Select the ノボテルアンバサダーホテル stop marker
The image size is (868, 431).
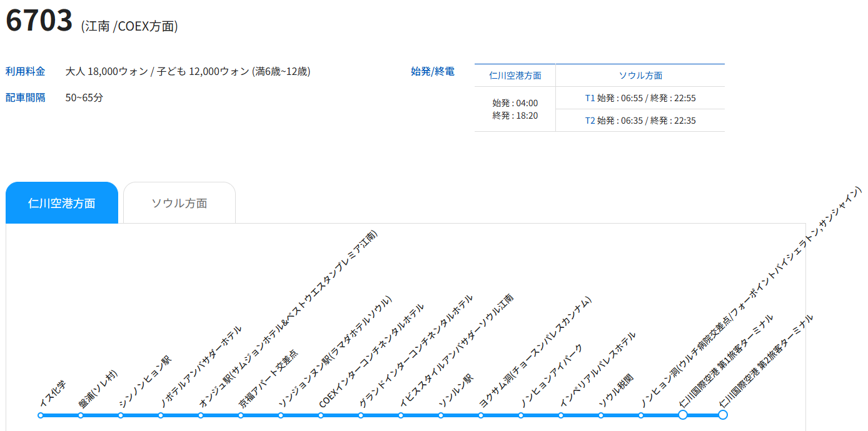[161, 415]
